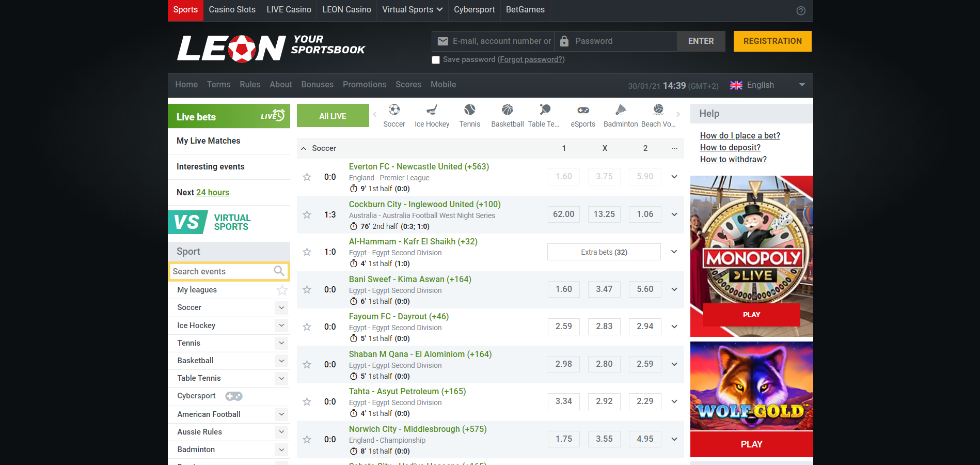Open the Soccer live sport icon
The width and height of the screenshot is (980, 465).
pos(394,110)
